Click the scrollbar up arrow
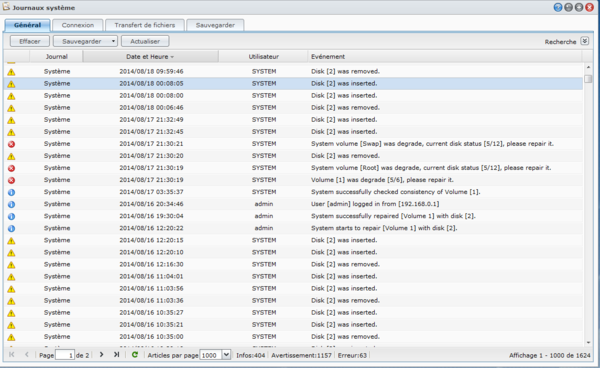 [x=588, y=67]
